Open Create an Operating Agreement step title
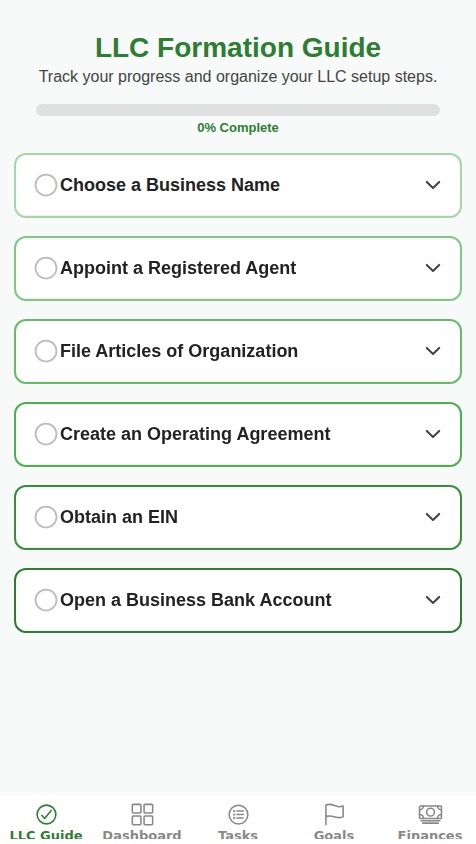The height and width of the screenshot is (844, 476). click(x=195, y=434)
